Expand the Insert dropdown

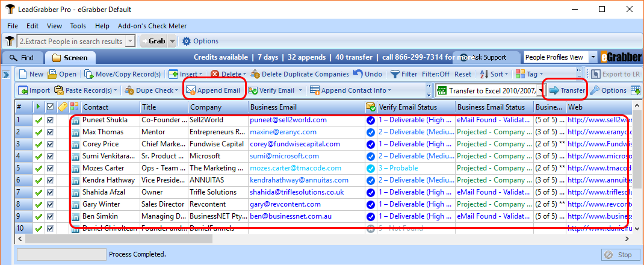coord(200,74)
